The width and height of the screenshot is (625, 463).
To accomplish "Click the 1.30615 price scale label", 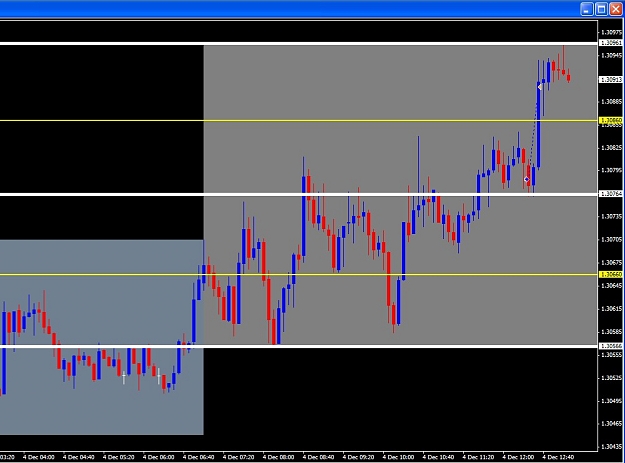I will click(611, 309).
